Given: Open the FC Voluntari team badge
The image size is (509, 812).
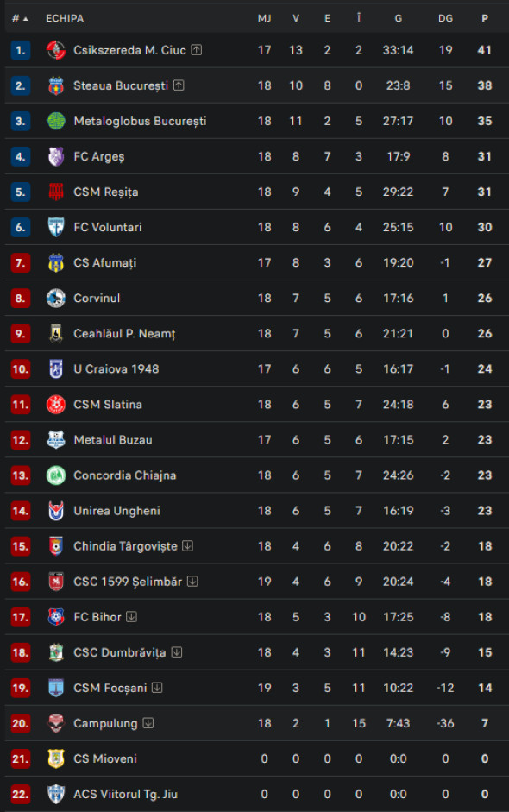Looking at the screenshot, I should click(55, 227).
